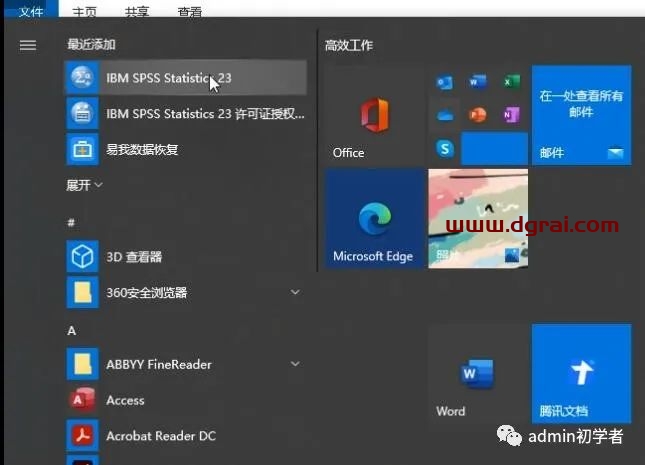This screenshot has width=645, height=465.
Task: Expand the 展开 recently added list
Action: [84, 185]
